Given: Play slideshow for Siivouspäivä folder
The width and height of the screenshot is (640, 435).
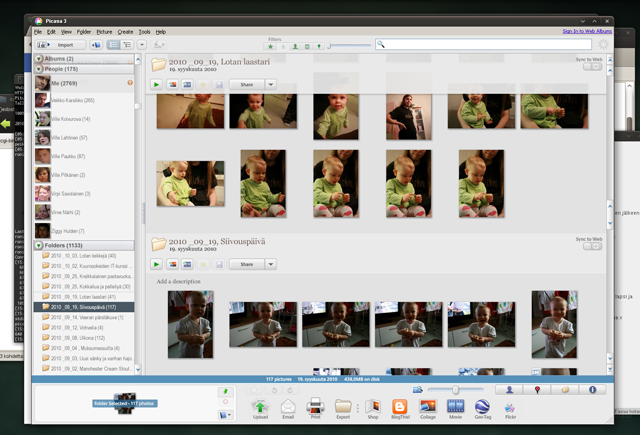Looking at the screenshot, I should [x=156, y=264].
